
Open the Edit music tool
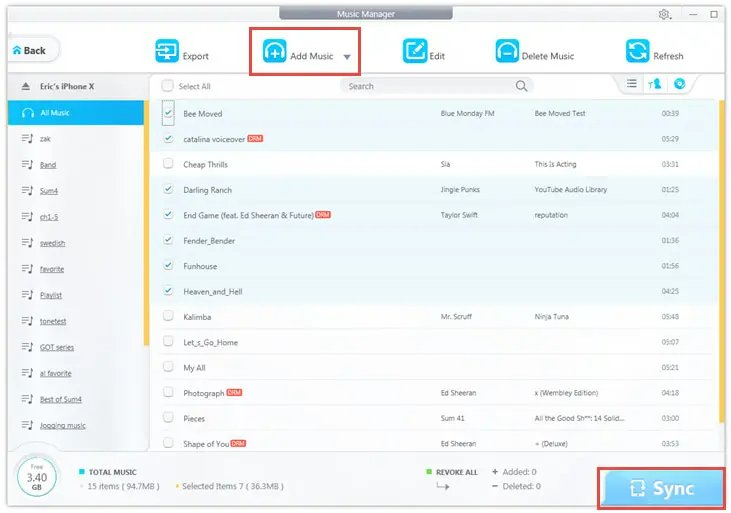414,52
